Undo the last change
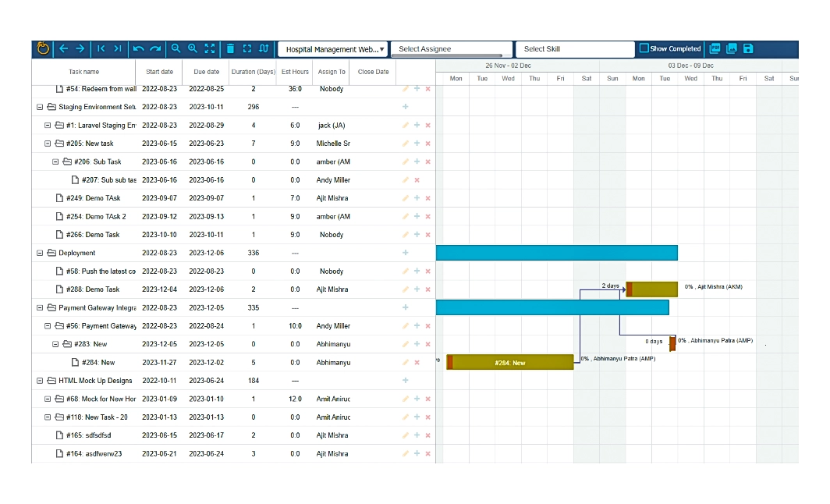Image resolution: width=830 pixels, height=504 pixels. tap(138, 48)
